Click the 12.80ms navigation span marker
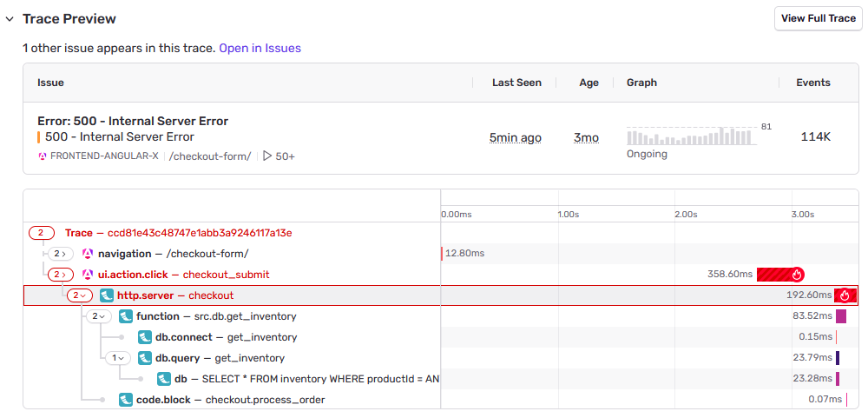 pyautogui.click(x=442, y=254)
